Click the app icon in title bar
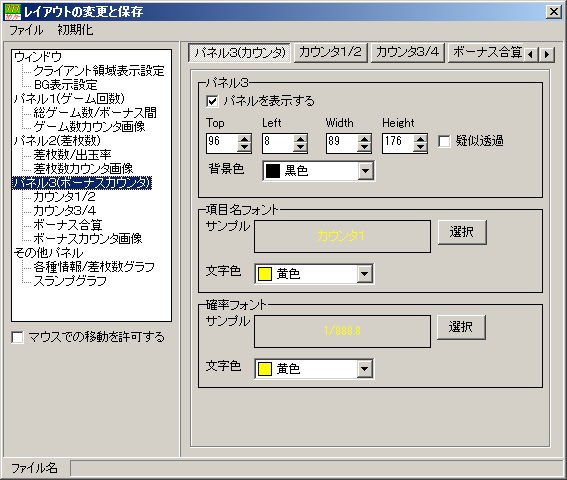The width and height of the screenshot is (567, 480). pyautogui.click(x=13, y=12)
